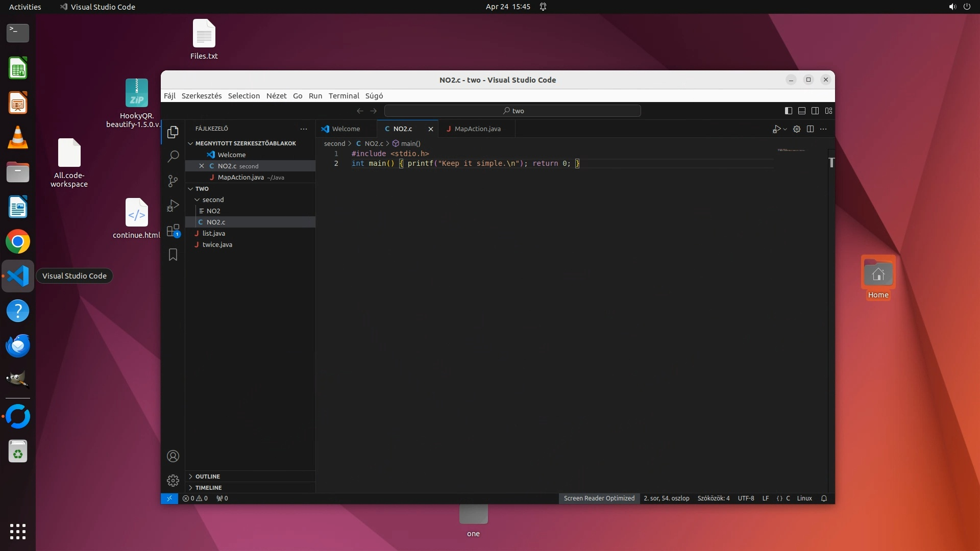Open the Bookmarks view icon
Viewport: 980px width, 551px height.
point(173,255)
